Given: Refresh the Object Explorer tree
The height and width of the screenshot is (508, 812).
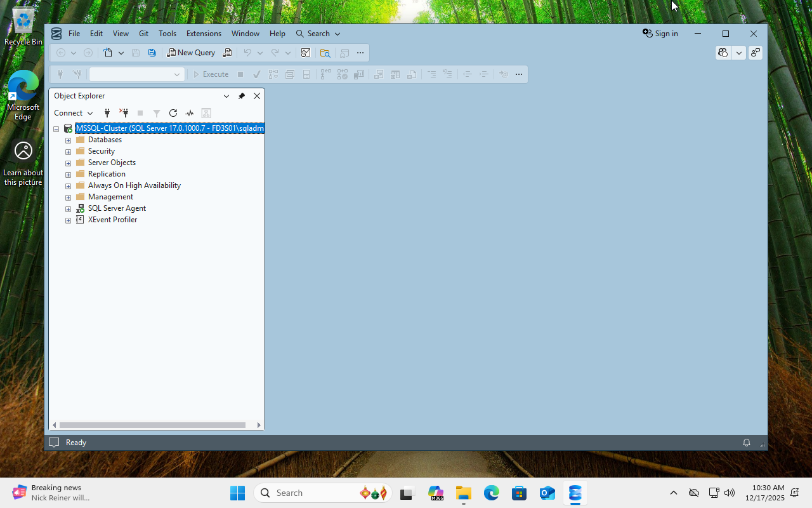Looking at the screenshot, I should click(x=173, y=113).
